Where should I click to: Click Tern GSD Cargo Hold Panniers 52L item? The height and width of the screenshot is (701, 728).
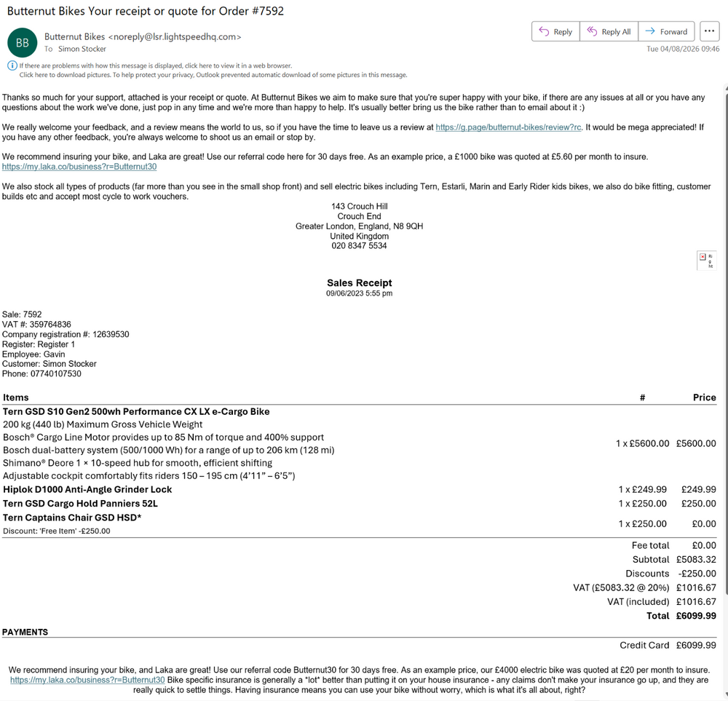[x=80, y=504]
